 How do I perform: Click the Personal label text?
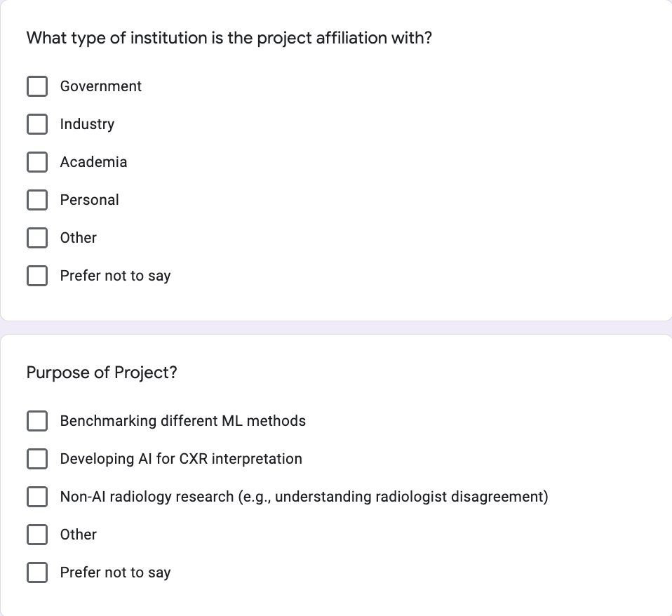coord(89,200)
